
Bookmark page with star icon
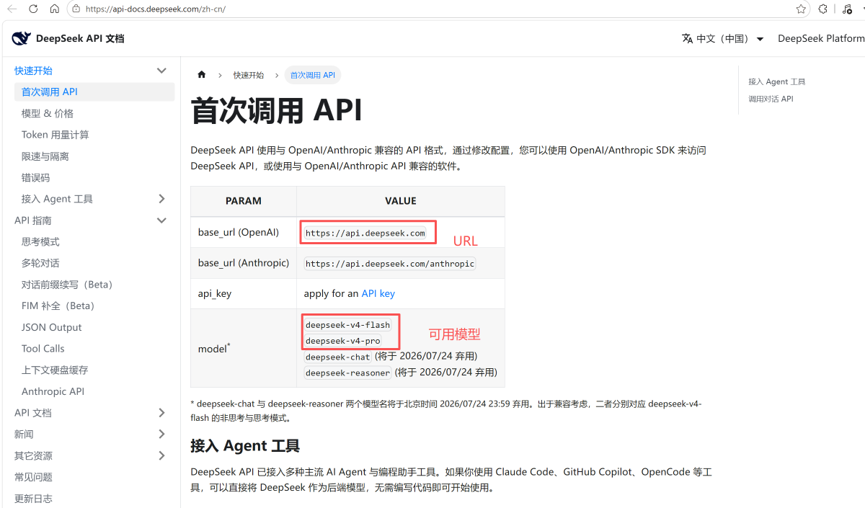pyautogui.click(x=801, y=9)
